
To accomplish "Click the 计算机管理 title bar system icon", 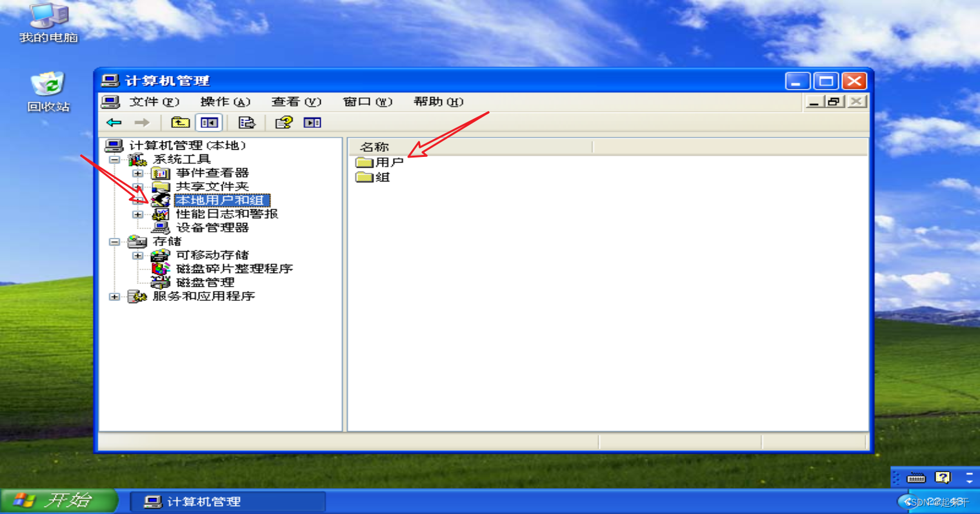I will pos(110,81).
